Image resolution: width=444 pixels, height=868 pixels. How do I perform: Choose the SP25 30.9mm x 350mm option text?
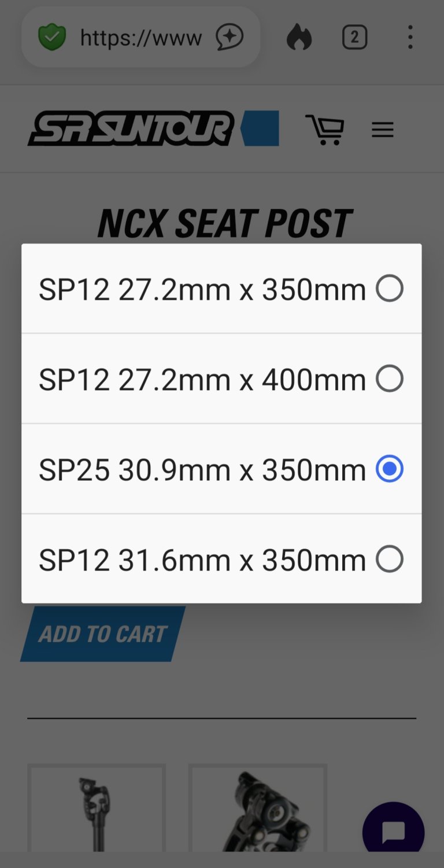click(x=202, y=470)
